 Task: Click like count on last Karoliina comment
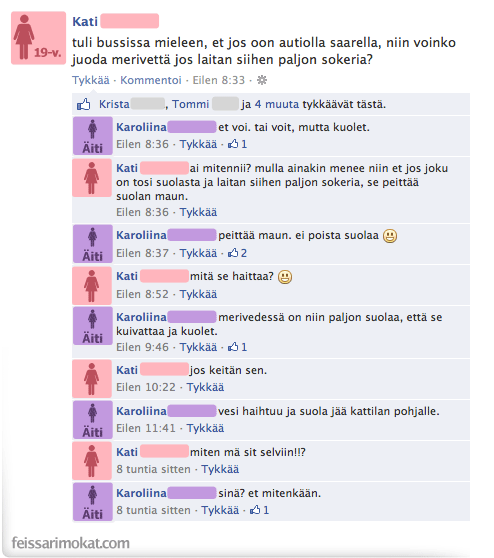(x=259, y=510)
